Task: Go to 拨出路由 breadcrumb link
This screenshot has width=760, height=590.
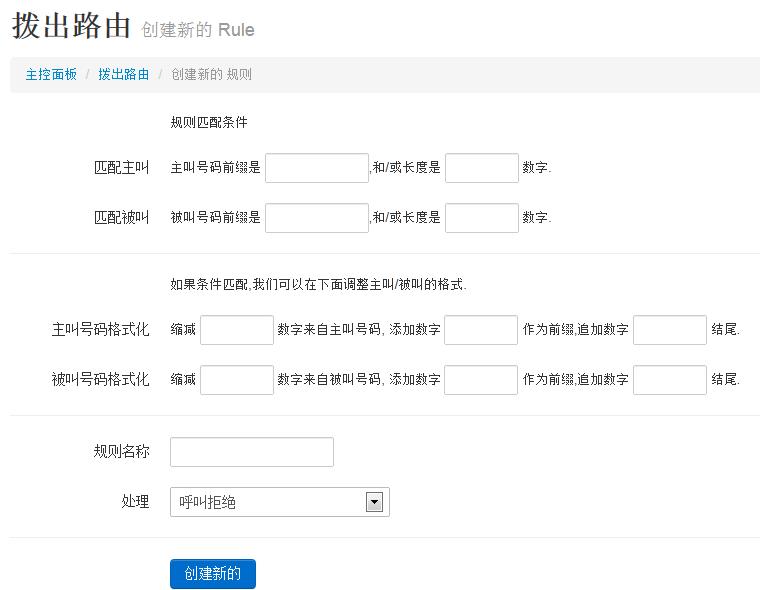Action: [x=124, y=74]
